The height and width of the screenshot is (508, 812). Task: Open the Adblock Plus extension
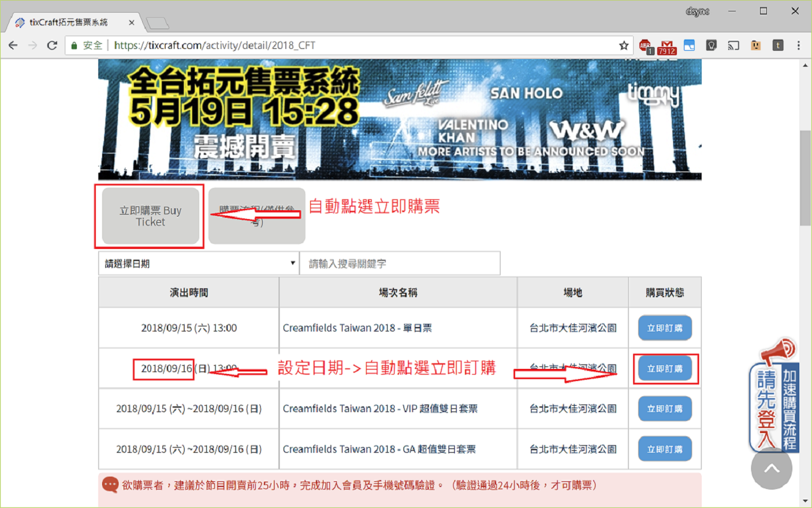click(x=646, y=46)
